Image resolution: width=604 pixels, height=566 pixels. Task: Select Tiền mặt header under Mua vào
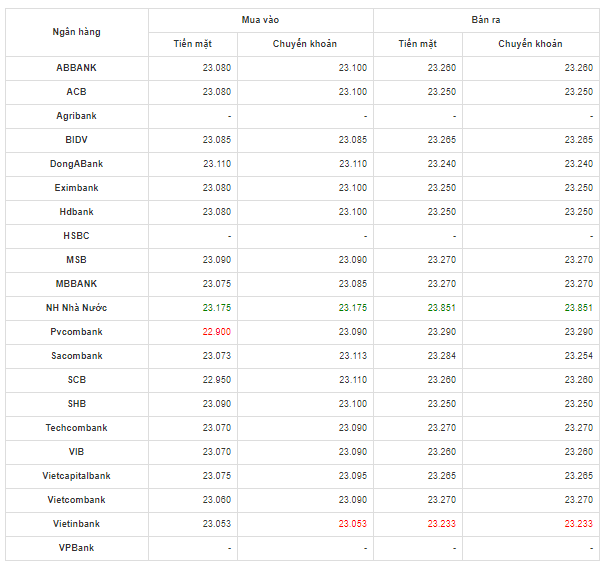(x=192, y=44)
